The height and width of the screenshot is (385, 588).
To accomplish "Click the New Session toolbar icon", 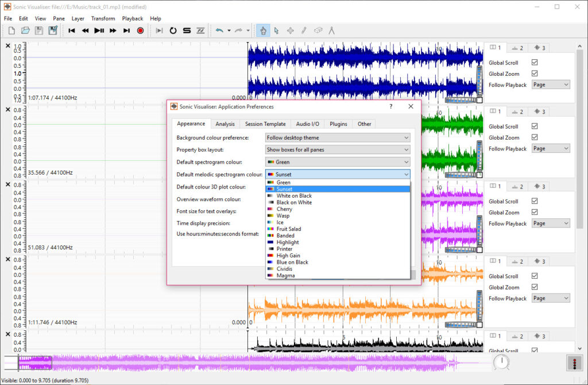I will [11, 30].
